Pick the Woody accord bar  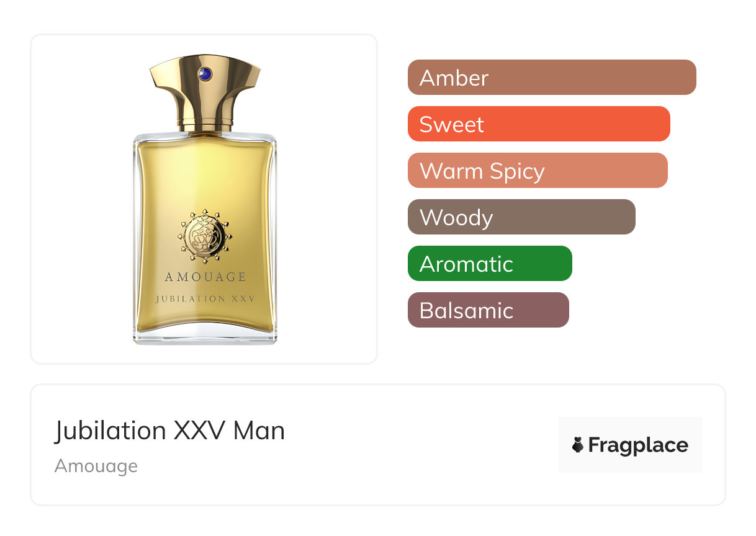tap(521, 217)
